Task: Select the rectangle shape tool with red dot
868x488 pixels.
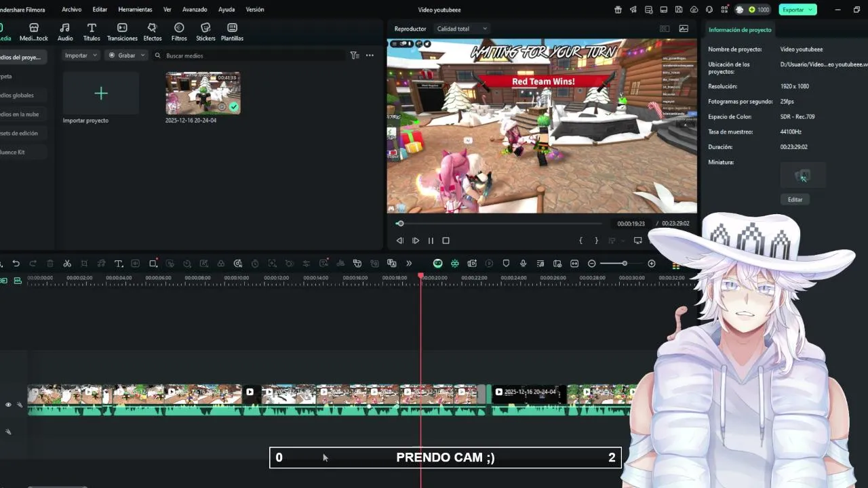Action: point(153,263)
